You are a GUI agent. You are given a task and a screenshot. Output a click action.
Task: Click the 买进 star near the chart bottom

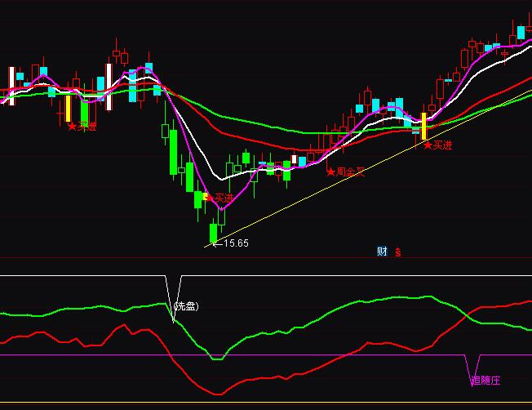coord(219,198)
